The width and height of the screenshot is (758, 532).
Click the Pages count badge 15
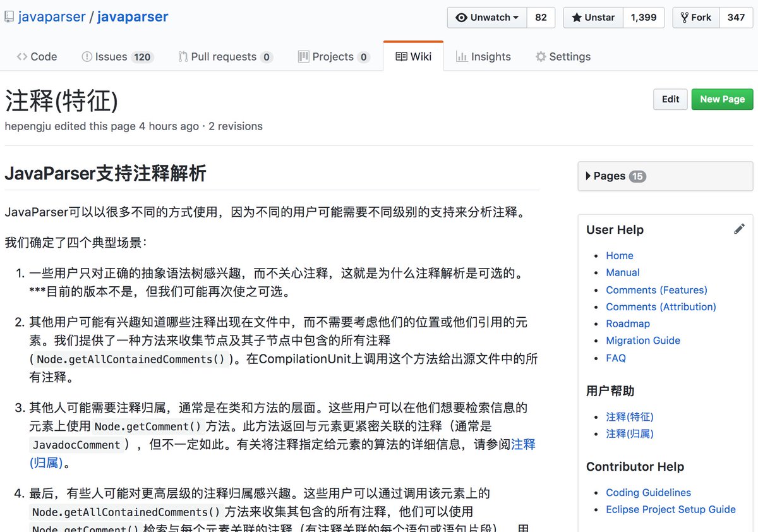637,176
